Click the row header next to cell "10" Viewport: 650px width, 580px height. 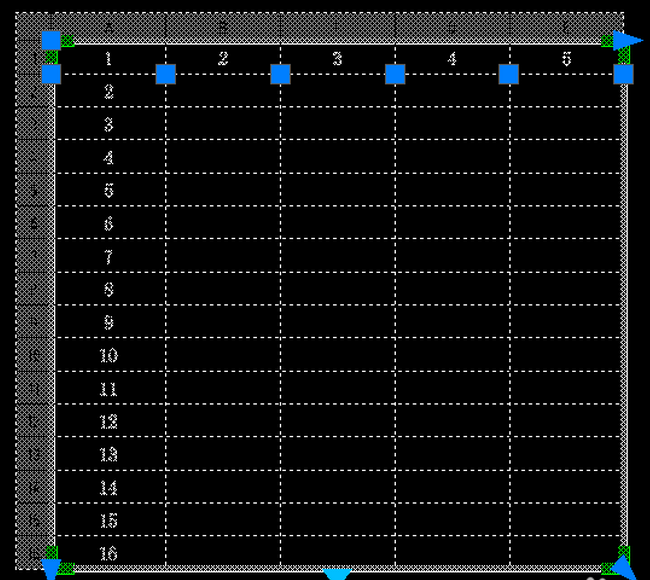point(34,354)
